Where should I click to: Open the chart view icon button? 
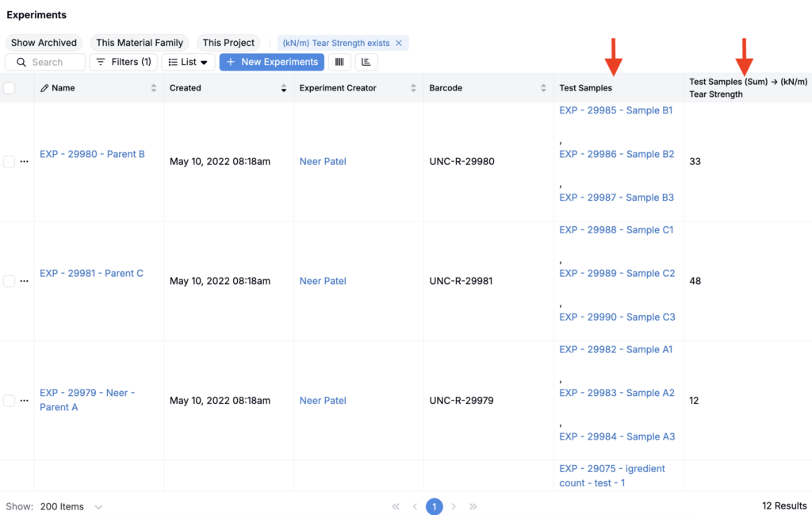coord(366,62)
